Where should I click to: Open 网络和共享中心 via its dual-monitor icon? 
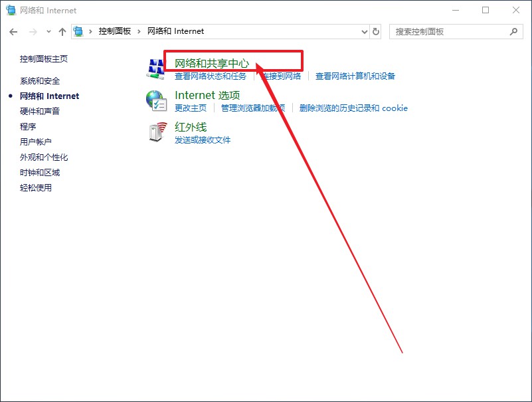coord(155,67)
